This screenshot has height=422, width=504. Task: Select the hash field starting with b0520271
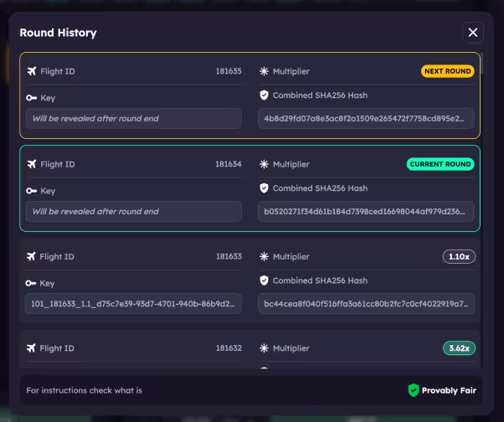coord(366,212)
